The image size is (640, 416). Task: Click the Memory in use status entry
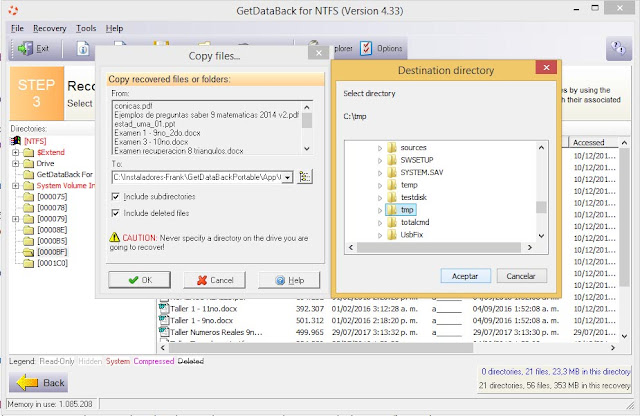(x=50, y=404)
